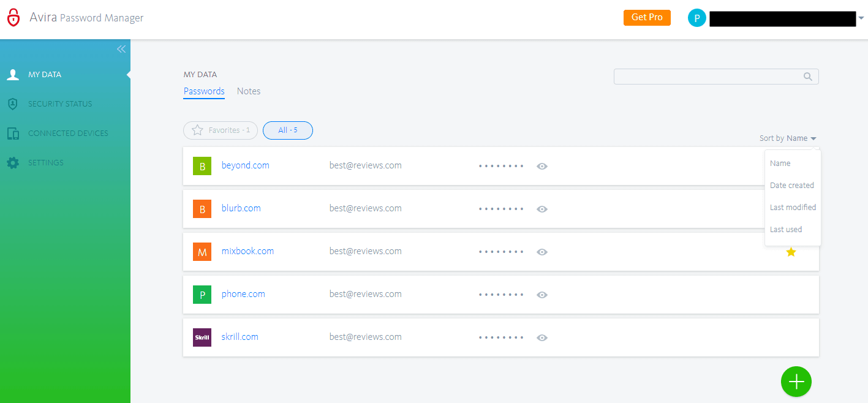Select Date created from the sort menu

point(791,185)
